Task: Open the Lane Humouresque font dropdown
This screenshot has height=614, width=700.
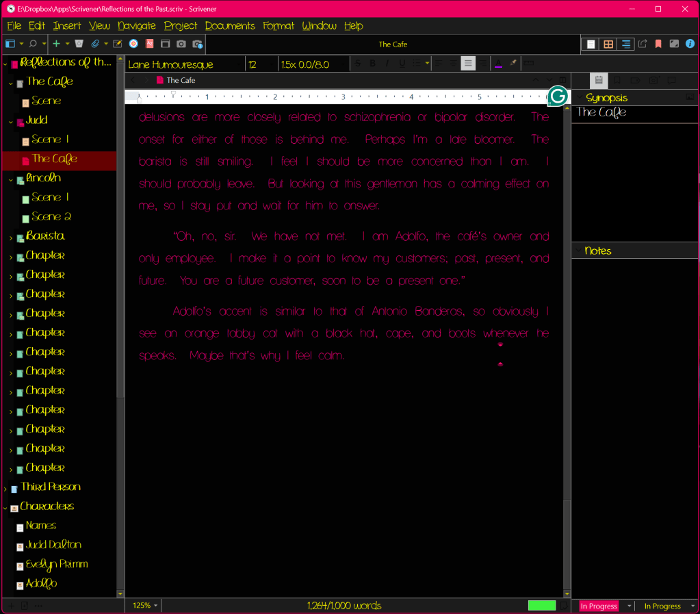Action: pyautogui.click(x=185, y=64)
